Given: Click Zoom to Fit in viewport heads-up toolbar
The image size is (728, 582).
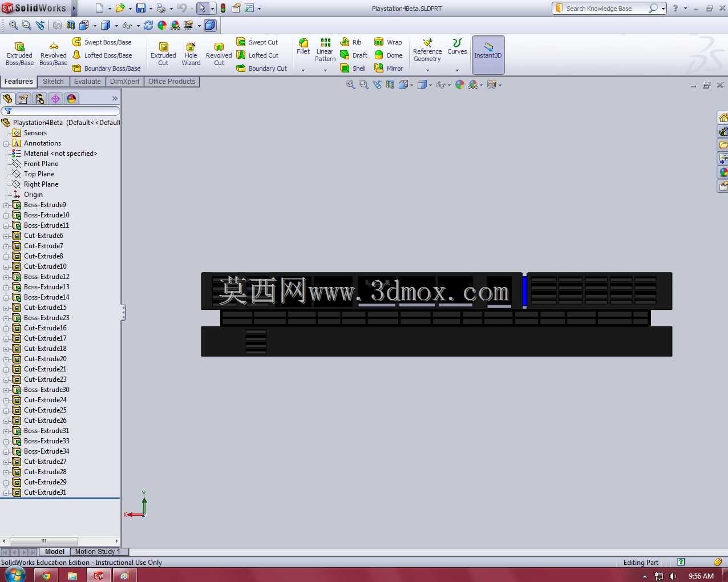Looking at the screenshot, I should click(x=350, y=84).
